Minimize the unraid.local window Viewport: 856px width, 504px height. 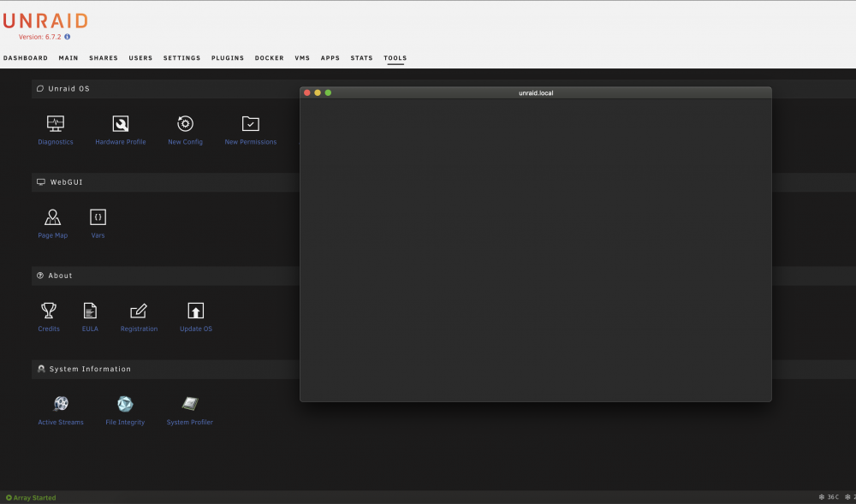[x=318, y=92]
